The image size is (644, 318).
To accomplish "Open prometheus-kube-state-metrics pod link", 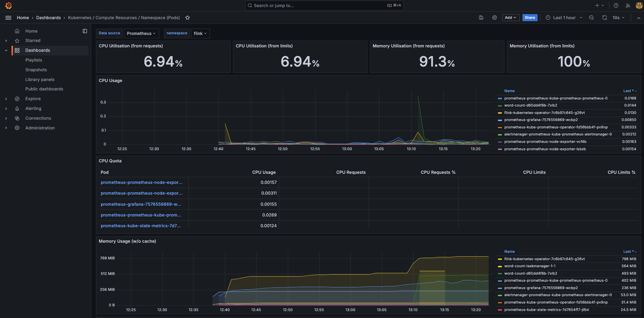I will [141, 226].
